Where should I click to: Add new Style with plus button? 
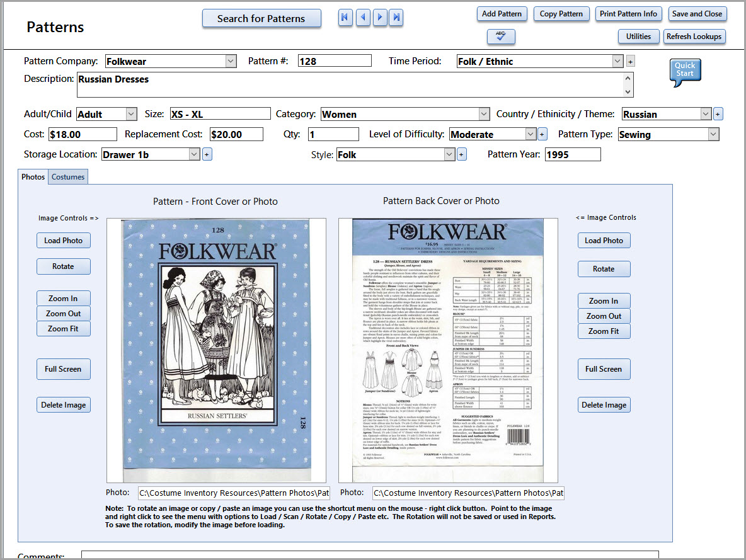click(461, 154)
